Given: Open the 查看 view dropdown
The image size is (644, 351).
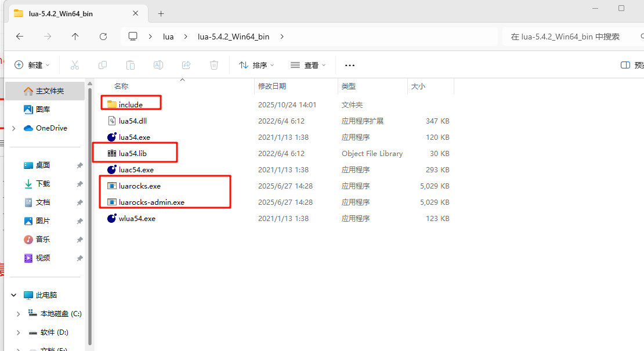Looking at the screenshot, I should coord(308,66).
